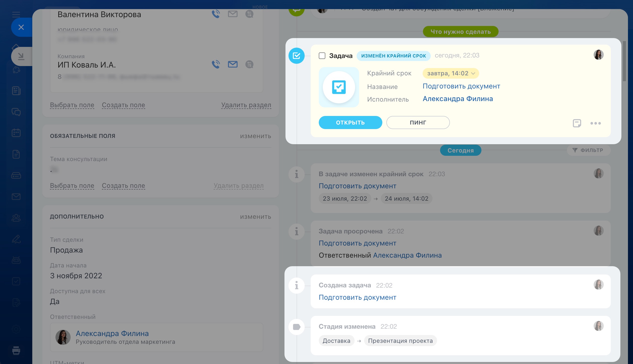Open Александра Филина link next to Ответственный

point(407,255)
